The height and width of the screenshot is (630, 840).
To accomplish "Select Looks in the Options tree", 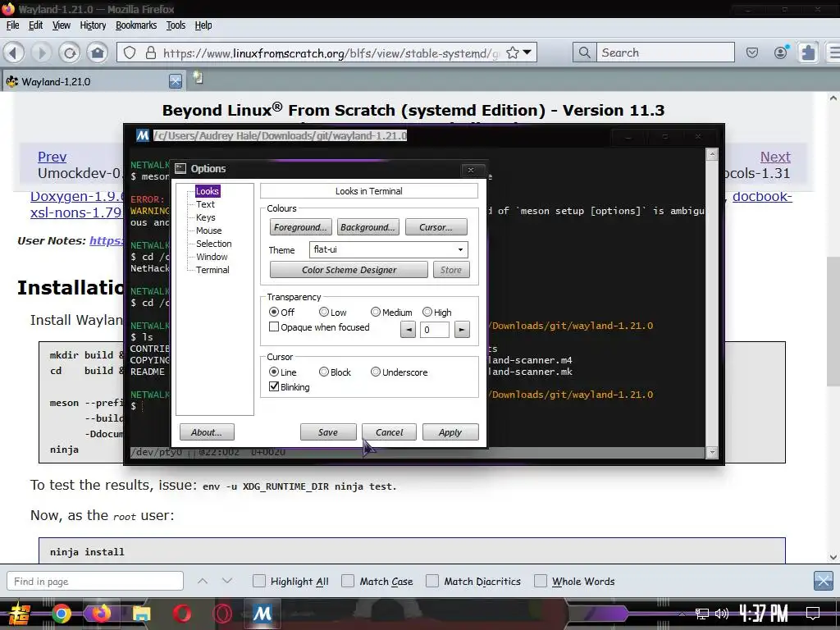I will click(208, 191).
